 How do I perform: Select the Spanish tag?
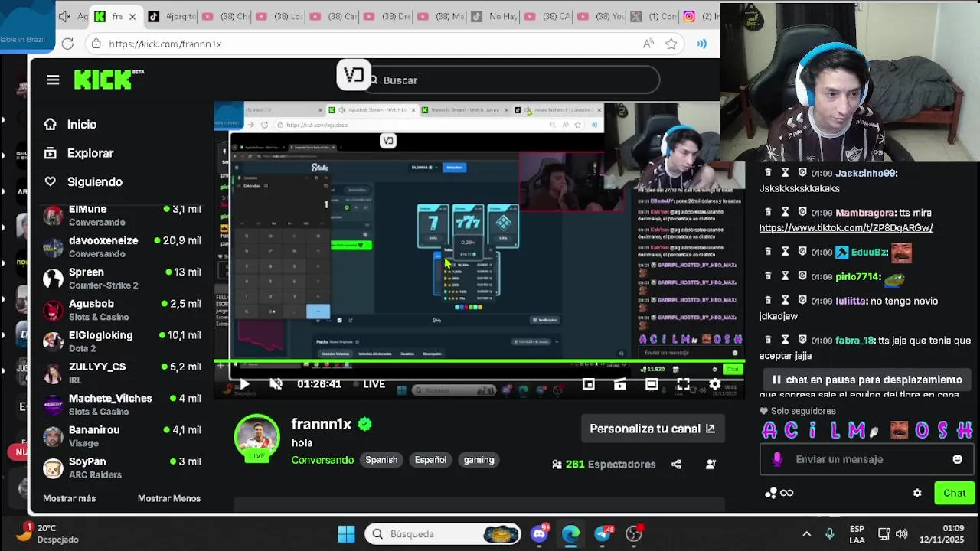tap(381, 460)
